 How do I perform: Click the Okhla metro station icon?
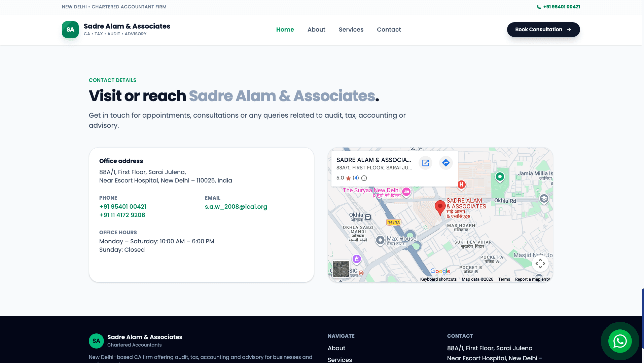click(x=368, y=217)
